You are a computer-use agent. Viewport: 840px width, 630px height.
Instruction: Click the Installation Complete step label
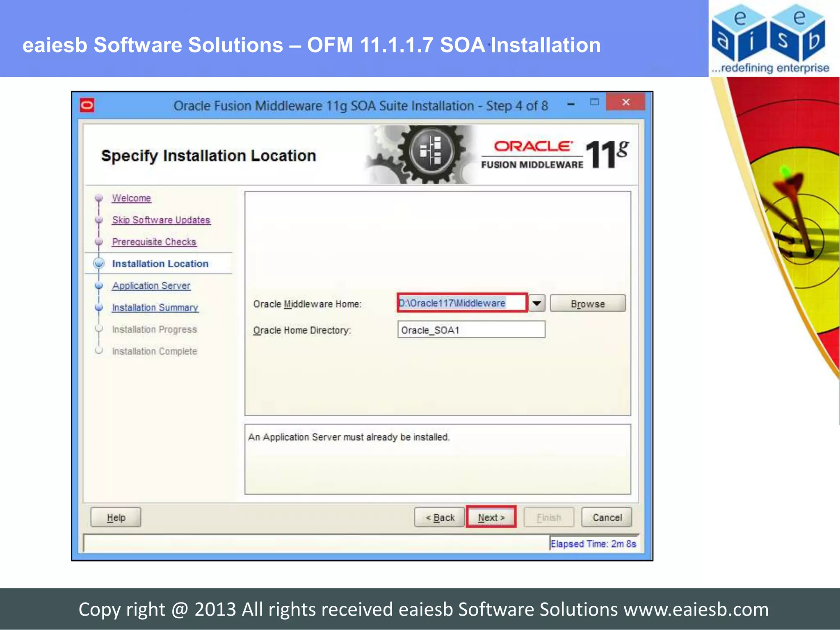pos(155,352)
